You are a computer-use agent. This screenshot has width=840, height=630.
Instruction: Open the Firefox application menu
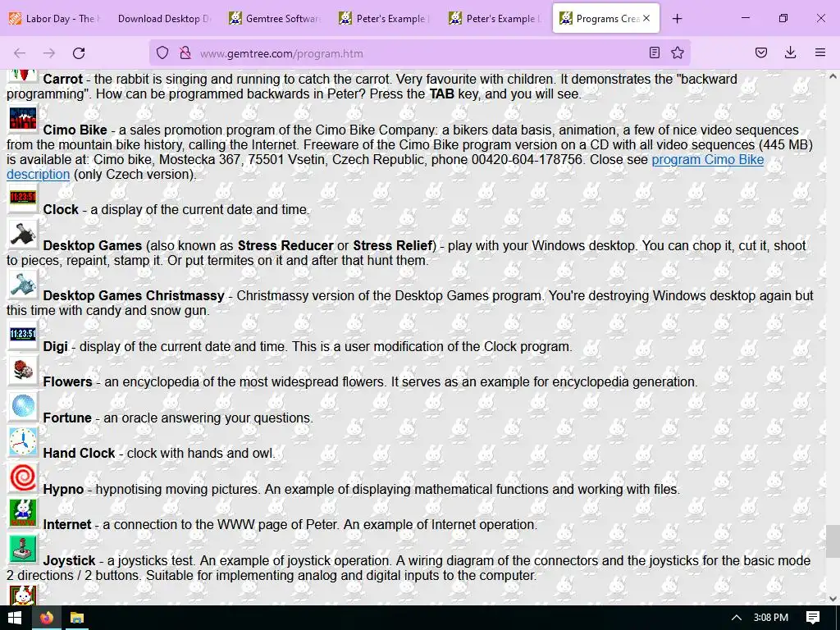[x=819, y=52]
